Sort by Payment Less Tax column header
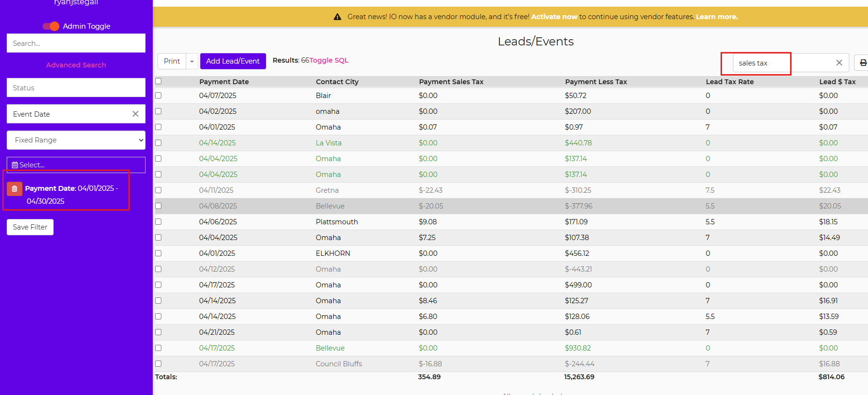 (596, 82)
